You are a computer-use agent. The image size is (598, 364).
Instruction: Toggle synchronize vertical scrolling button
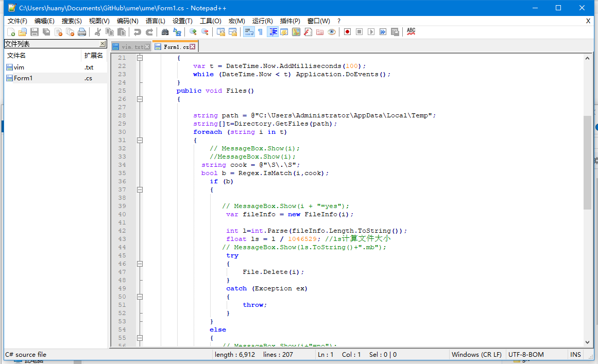click(x=221, y=32)
